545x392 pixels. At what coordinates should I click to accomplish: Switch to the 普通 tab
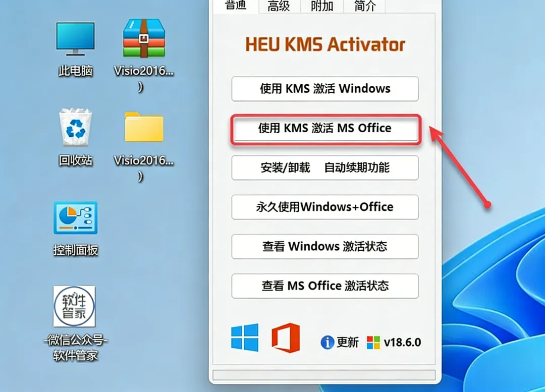pyautogui.click(x=236, y=6)
